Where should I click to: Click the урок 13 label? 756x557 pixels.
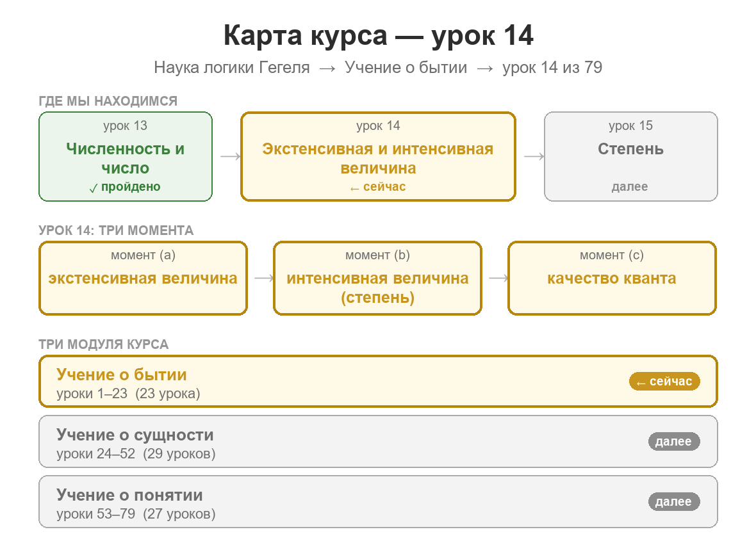[x=126, y=125]
